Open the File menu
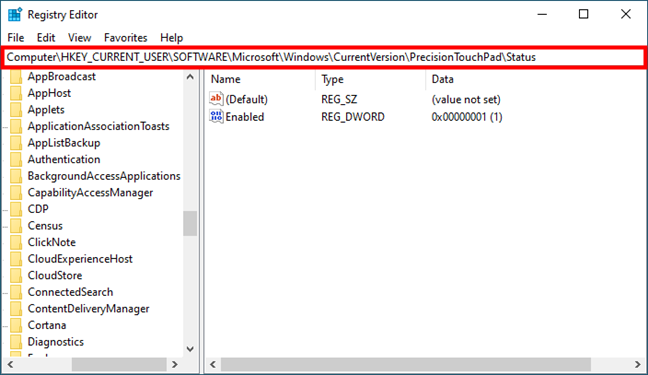The image size is (648, 375). coord(16,38)
